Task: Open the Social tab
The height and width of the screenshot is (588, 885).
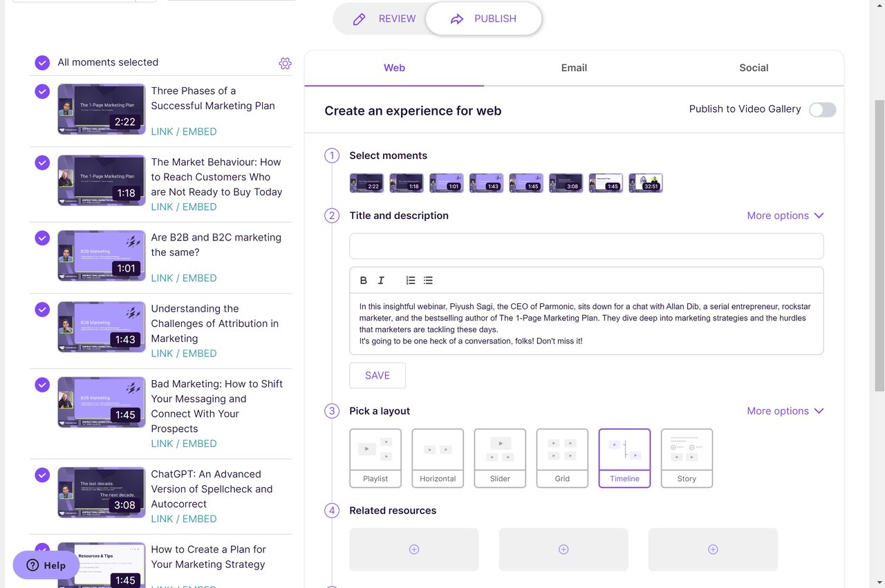Action: [754, 68]
